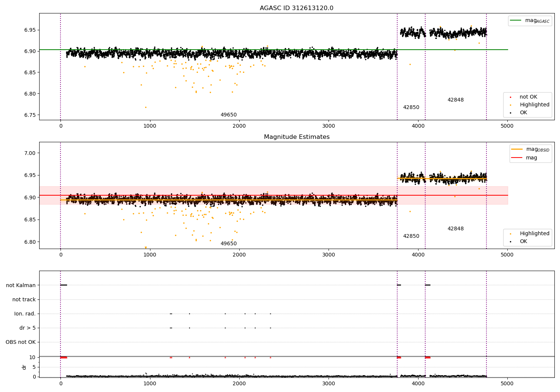Select the red 'mag' legend entry in middle plot
The height and width of the screenshot is (392, 560).
tap(524, 158)
